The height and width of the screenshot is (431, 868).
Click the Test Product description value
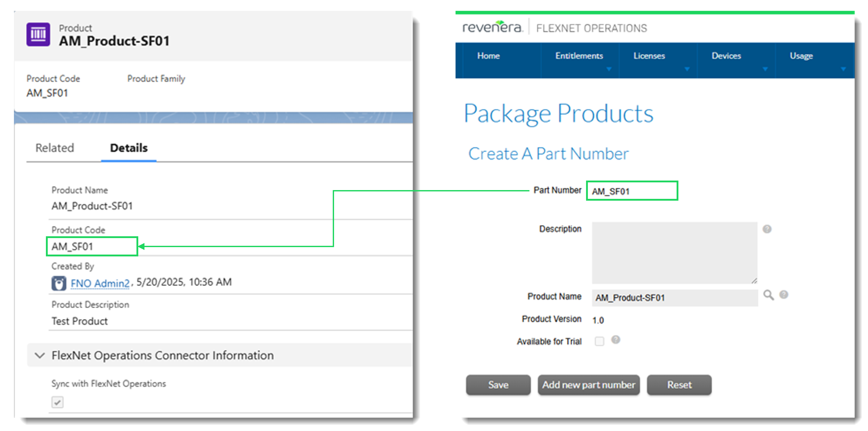coord(79,321)
